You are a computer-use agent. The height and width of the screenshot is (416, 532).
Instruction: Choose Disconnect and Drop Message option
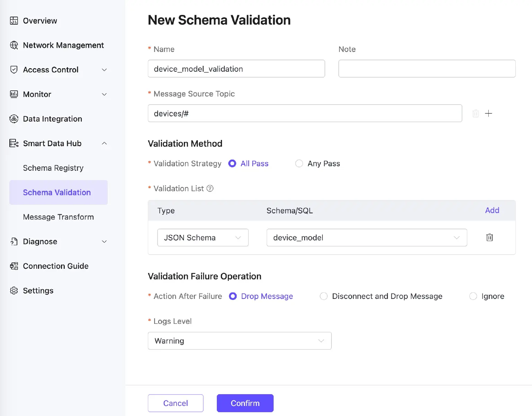323,296
